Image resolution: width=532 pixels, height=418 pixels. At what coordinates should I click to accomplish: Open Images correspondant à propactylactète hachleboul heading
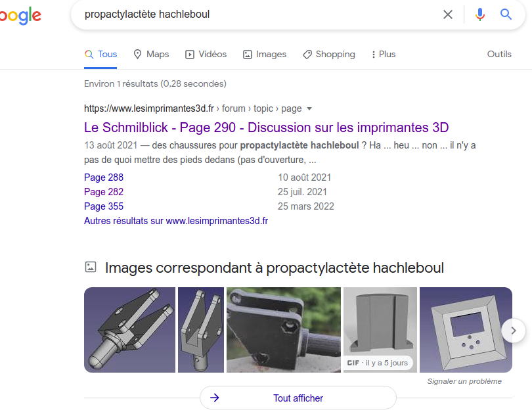click(x=275, y=268)
